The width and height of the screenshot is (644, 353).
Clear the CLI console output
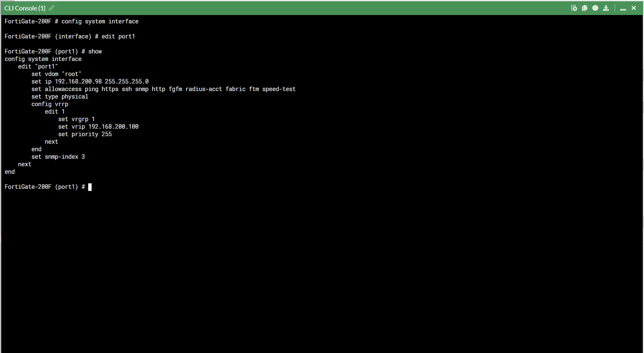point(574,8)
